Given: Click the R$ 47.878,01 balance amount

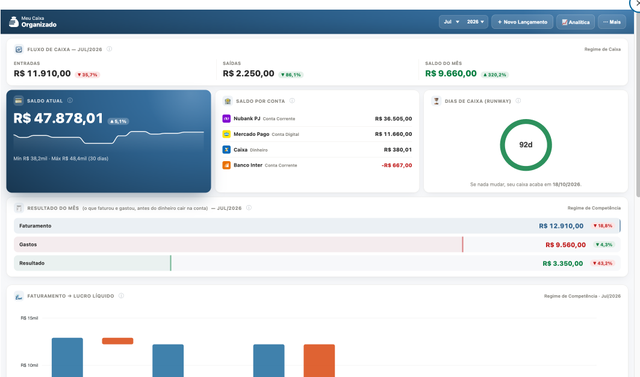Looking at the screenshot, I should 58,118.
